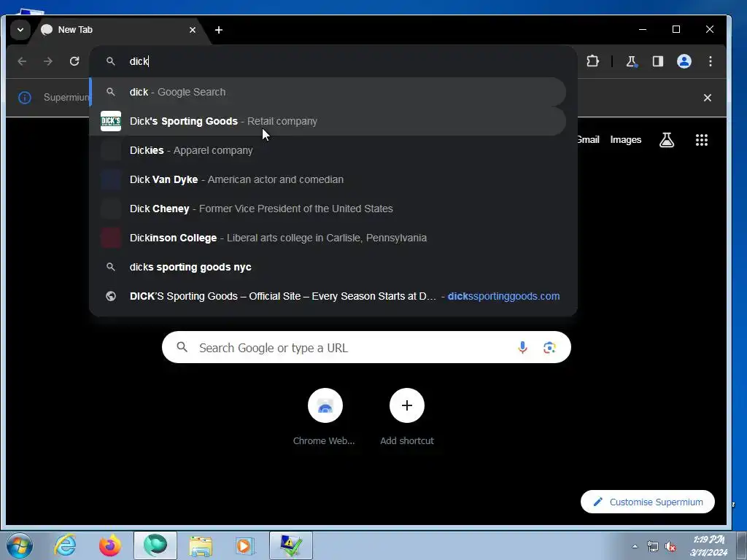
Task: Search by image with Lens icon
Action: 549,347
